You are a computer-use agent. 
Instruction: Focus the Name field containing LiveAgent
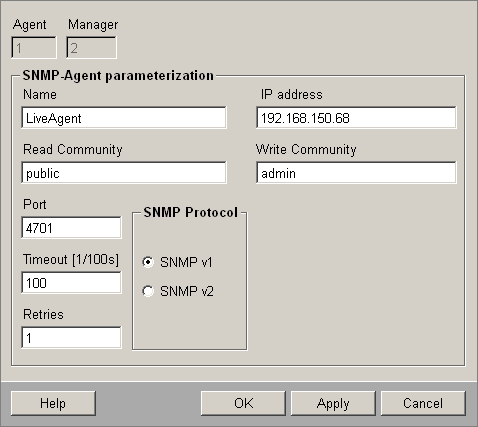(x=124, y=117)
